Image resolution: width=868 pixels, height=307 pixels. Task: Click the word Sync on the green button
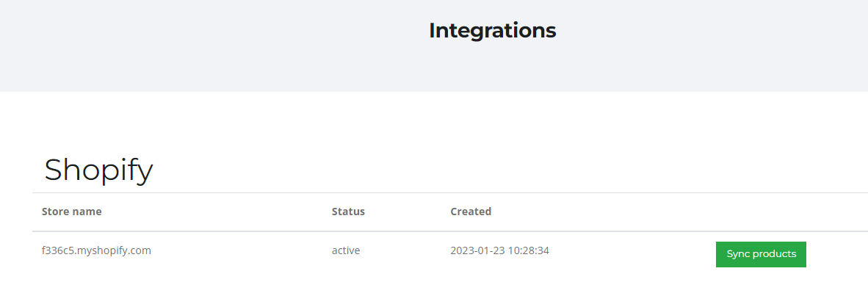(x=737, y=254)
